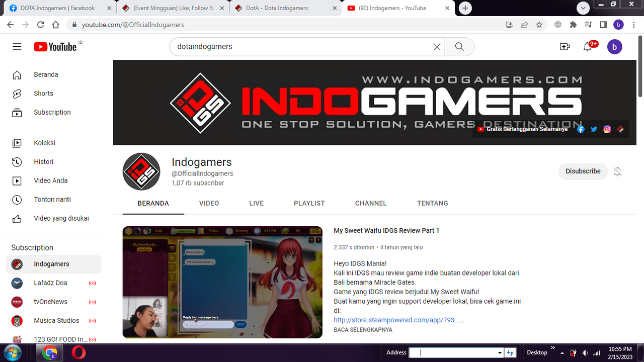Open the media control playlist icon

point(588,25)
